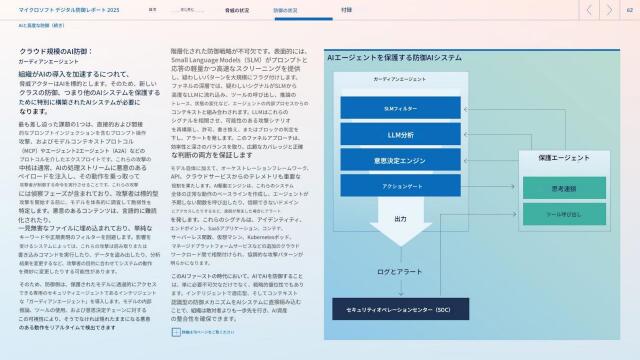Click the ガーディアンエージェント subheading under the heading
The image size is (640, 360).
[48, 62]
